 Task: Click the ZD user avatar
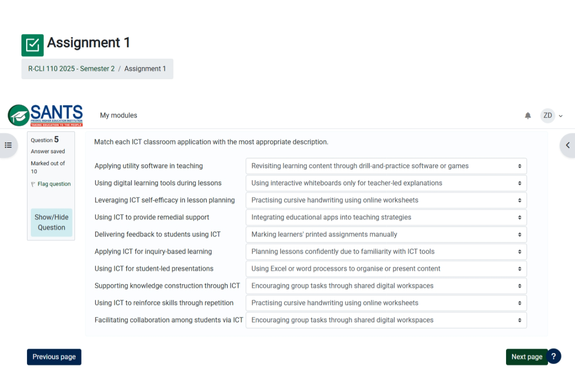(x=548, y=115)
